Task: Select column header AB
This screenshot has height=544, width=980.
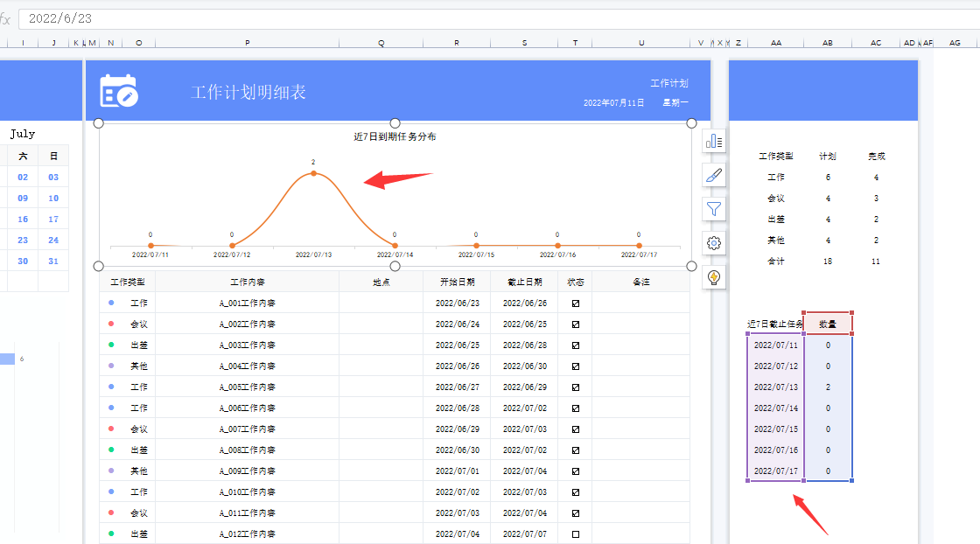Action: pos(828,43)
